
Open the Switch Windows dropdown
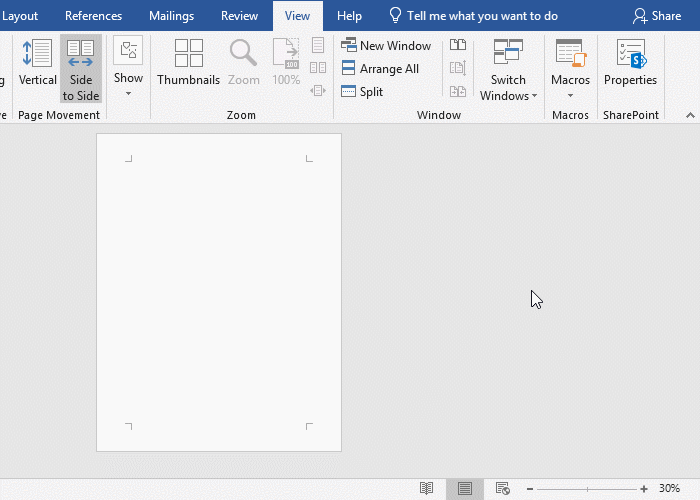(x=508, y=70)
